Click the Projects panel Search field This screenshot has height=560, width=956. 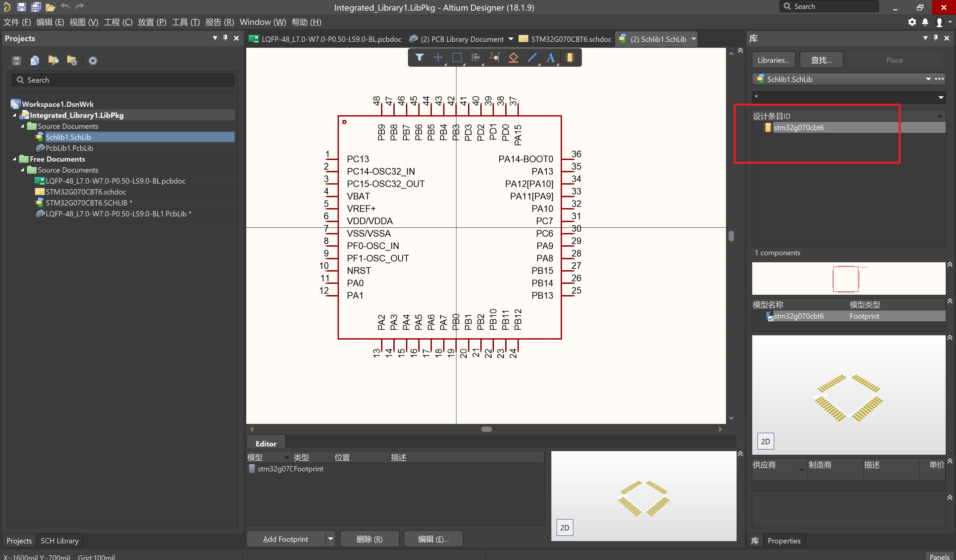122,80
